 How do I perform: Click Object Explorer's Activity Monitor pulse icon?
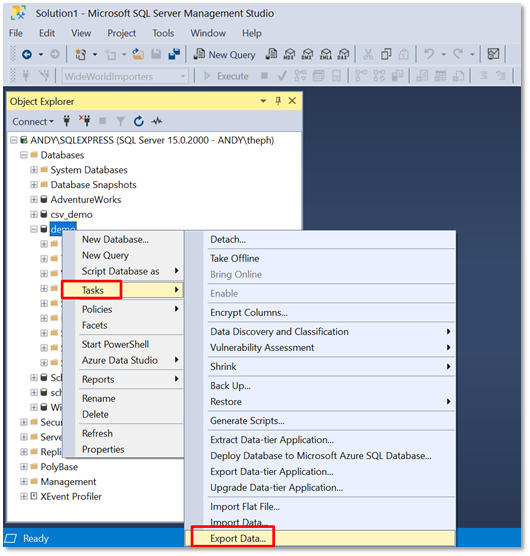pos(157,121)
